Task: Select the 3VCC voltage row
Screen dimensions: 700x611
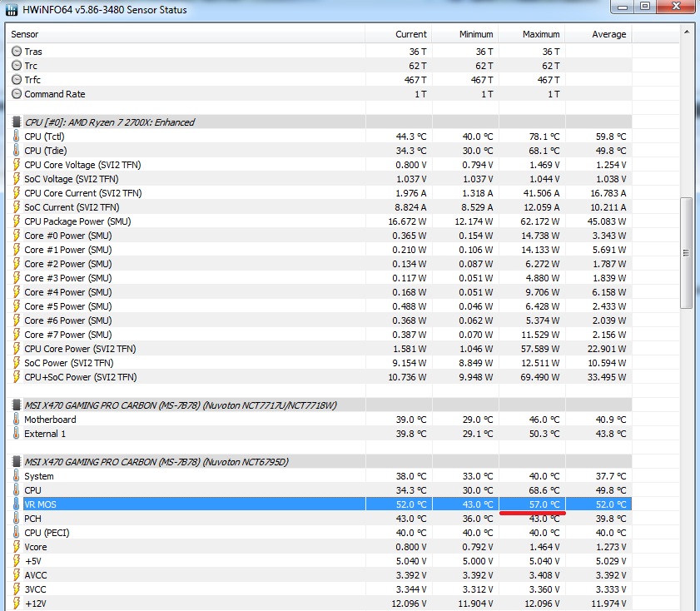Action: point(319,589)
